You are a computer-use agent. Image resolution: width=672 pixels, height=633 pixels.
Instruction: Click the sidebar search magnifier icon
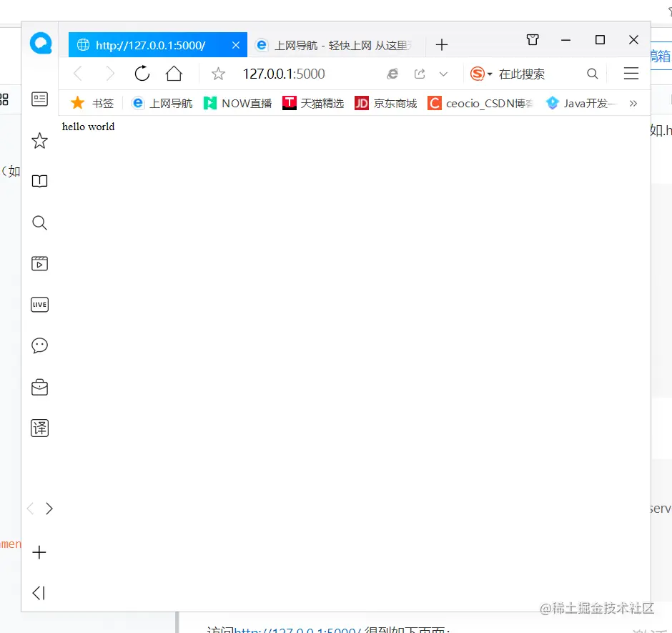[x=39, y=222]
